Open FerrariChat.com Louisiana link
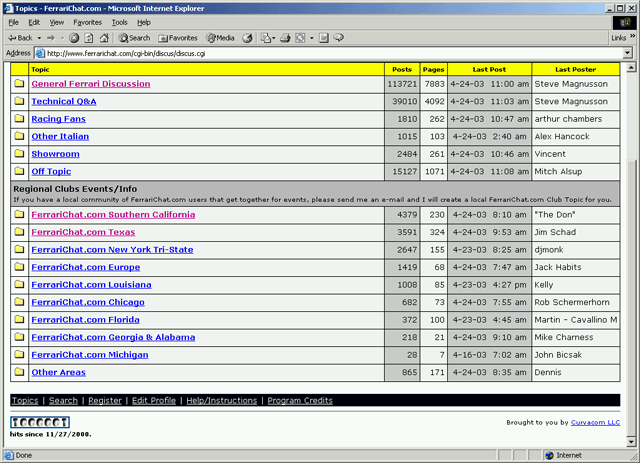The image size is (640, 463). coord(91,285)
